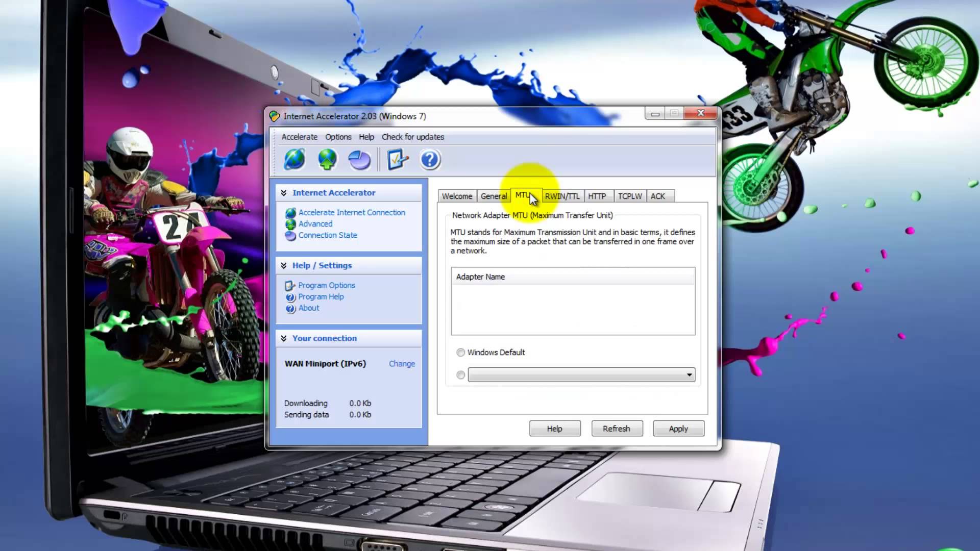Open the Accelerate Internet Connection link
The height and width of the screenshot is (551, 980).
(352, 213)
